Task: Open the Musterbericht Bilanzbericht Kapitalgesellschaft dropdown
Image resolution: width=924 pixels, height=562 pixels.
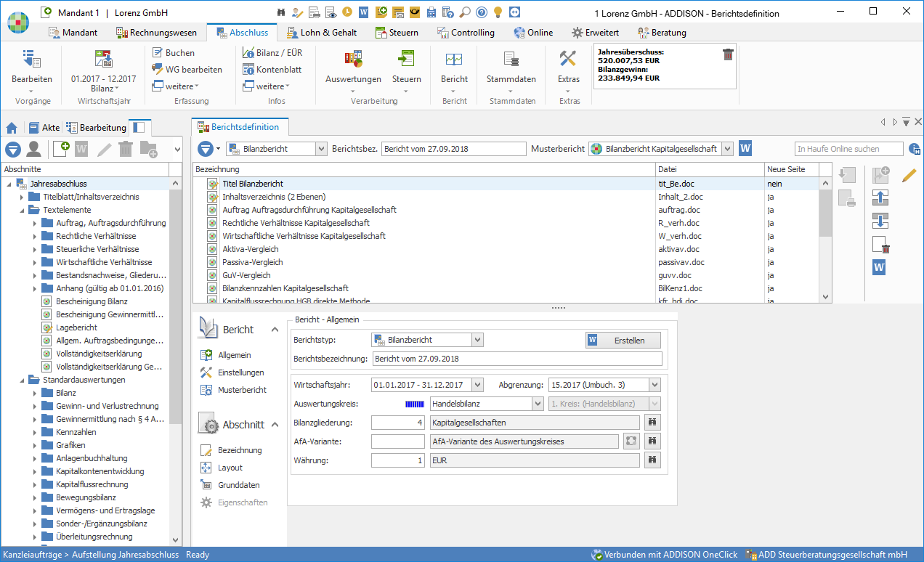Action: (x=728, y=149)
